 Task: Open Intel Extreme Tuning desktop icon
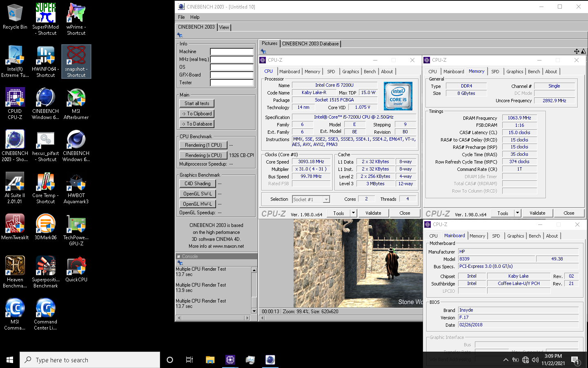[15, 61]
